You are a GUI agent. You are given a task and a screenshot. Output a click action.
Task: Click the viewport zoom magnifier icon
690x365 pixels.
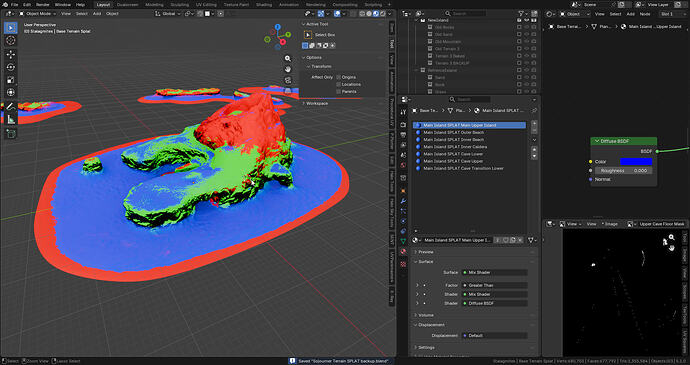(288, 59)
